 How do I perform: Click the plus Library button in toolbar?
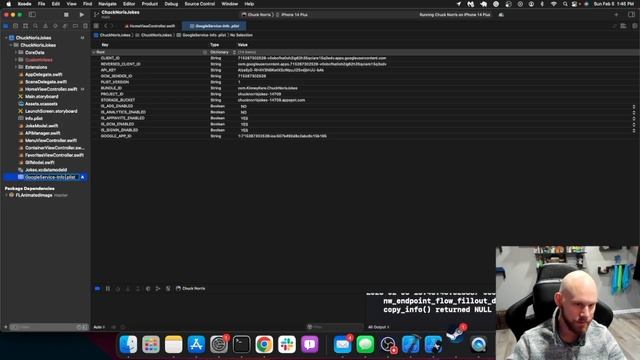pos(616,15)
